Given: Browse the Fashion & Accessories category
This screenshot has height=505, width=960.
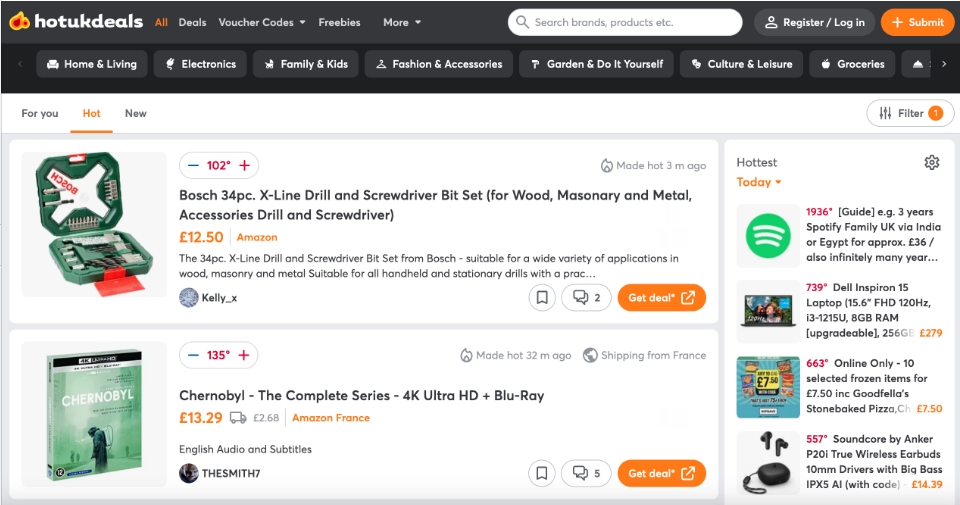Looking at the screenshot, I should [438, 64].
